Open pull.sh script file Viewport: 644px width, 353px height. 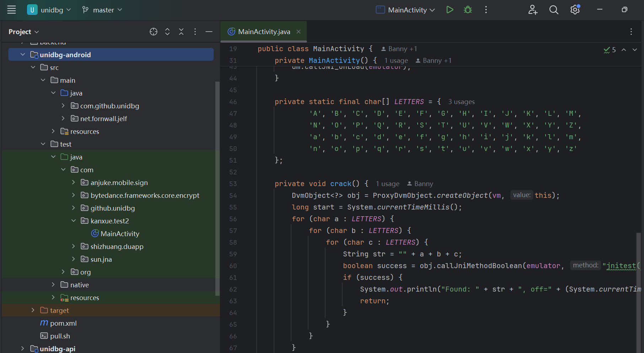pyautogui.click(x=60, y=336)
